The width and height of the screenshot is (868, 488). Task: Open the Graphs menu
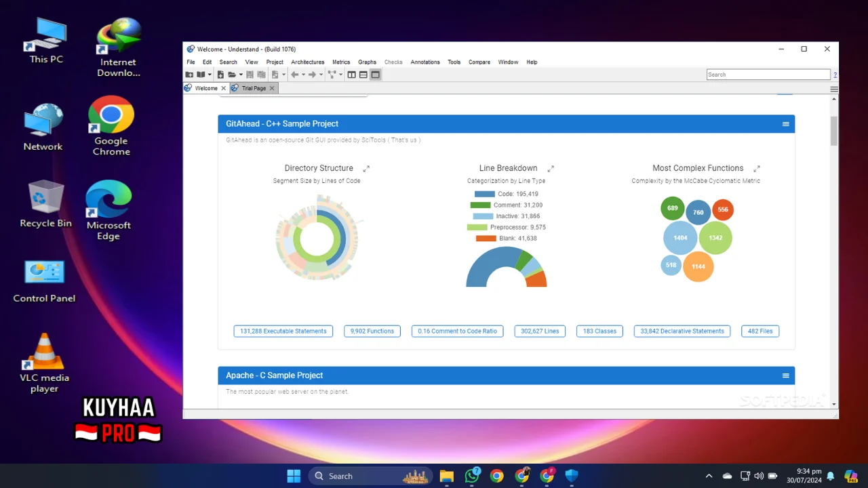[x=367, y=62]
